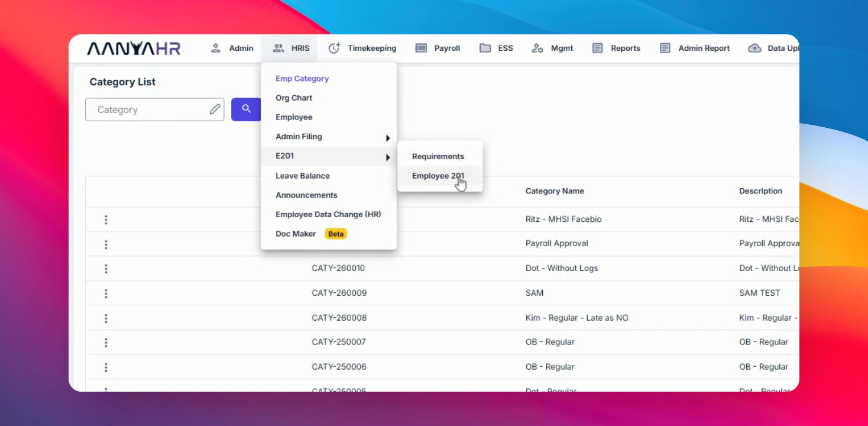Click the Data Upload cloud icon
Image resolution: width=868 pixels, height=426 pixels.
pyautogui.click(x=754, y=49)
